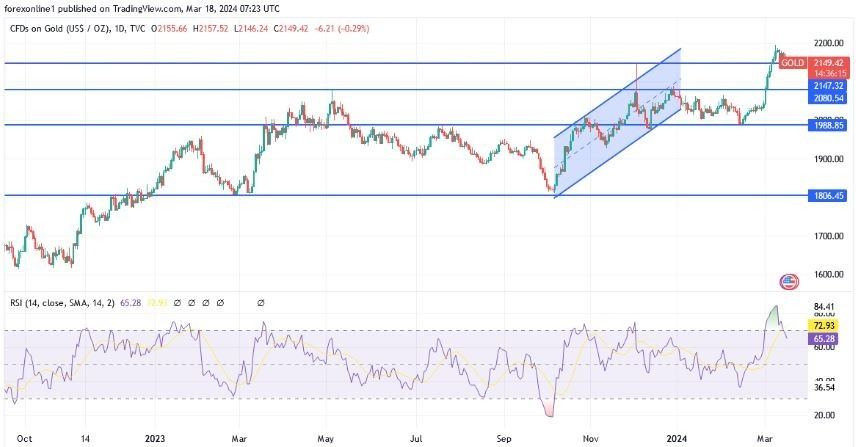Viewport: 856px width, 447px height.
Task: Click the 1900.00 price axis label
Action: click(x=828, y=159)
